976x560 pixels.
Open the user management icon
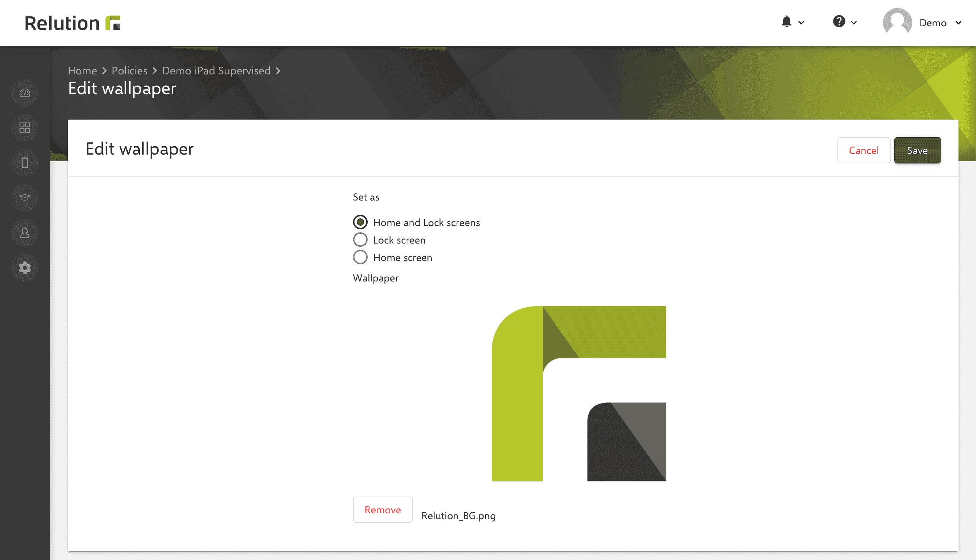[25, 233]
